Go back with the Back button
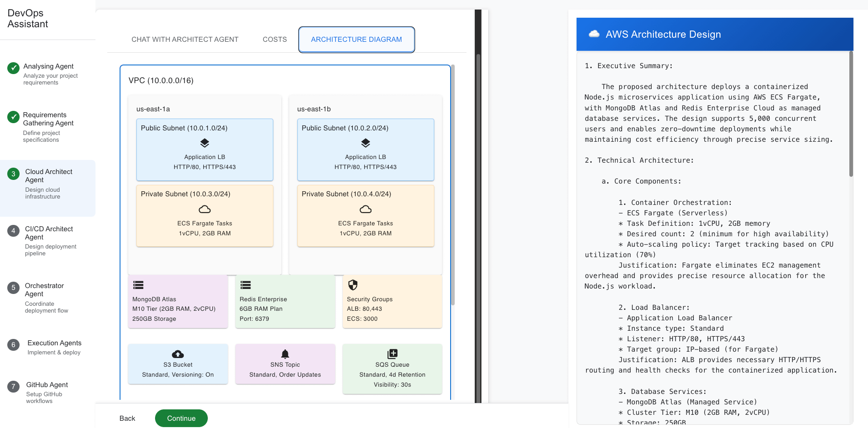 point(127,418)
